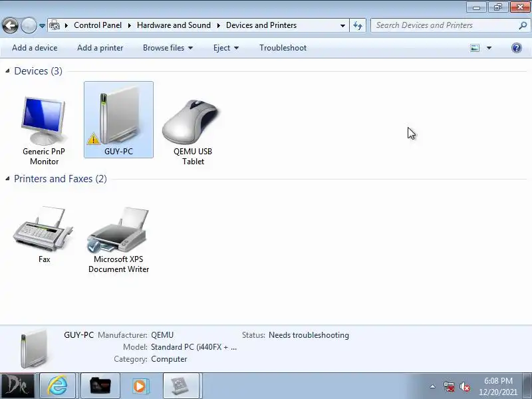Click the Devices and Printers breadcrumb
This screenshot has height=399, width=532.
click(x=261, y=25)
